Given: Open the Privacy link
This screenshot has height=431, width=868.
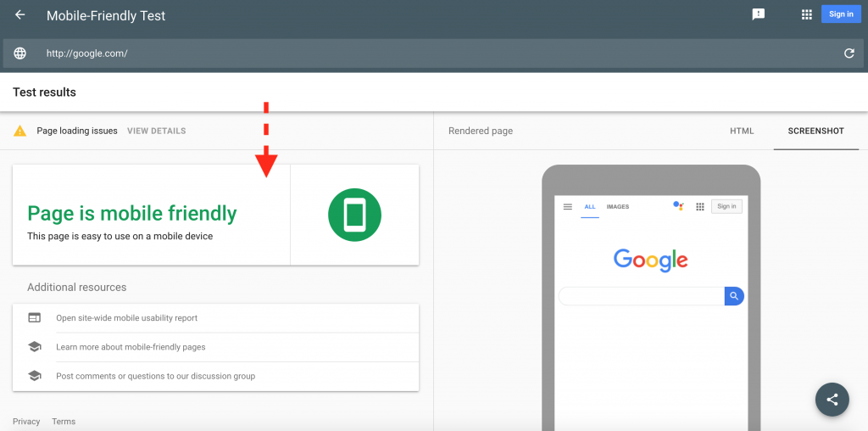Looking at the screenshot, I should (26, 422).
